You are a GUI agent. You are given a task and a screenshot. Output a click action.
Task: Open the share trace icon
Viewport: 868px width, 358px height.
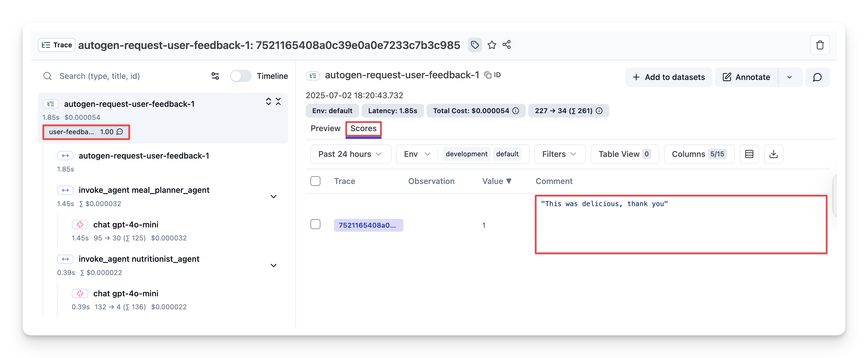(506, 45)
